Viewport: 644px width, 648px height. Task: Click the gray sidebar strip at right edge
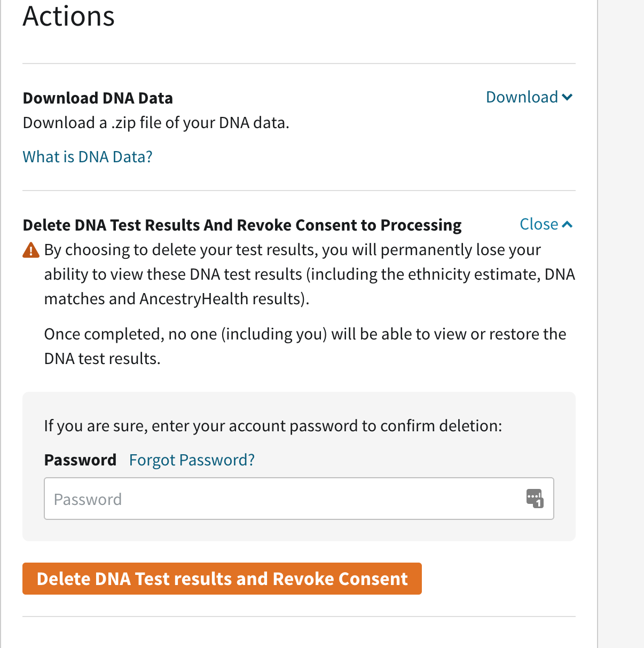coord(621,324)
